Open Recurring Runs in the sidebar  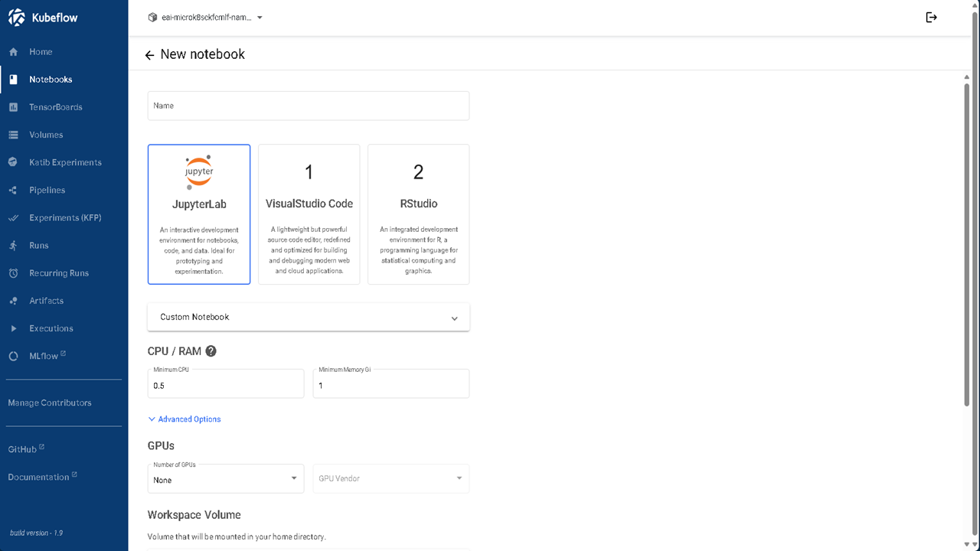pos(64,273)
